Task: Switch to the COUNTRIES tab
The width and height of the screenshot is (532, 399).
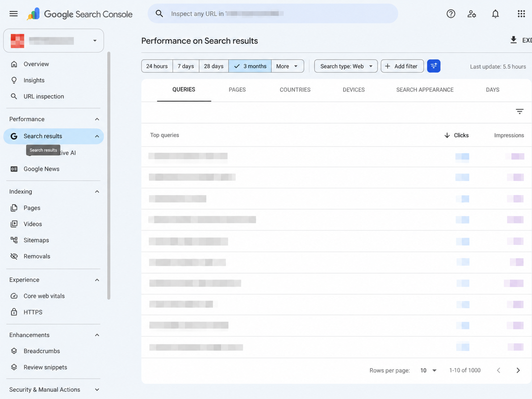Action: click(x=295, y=90)
